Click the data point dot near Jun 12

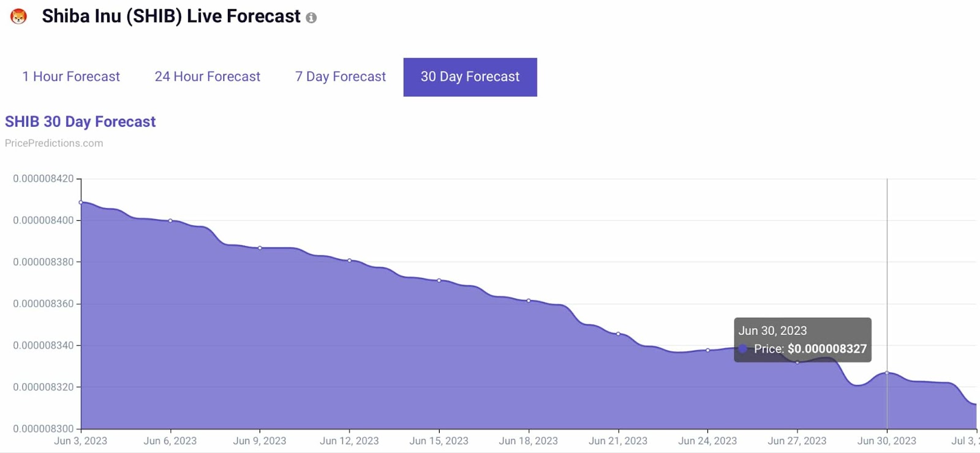pyautogui.click(x=349, y=260)
